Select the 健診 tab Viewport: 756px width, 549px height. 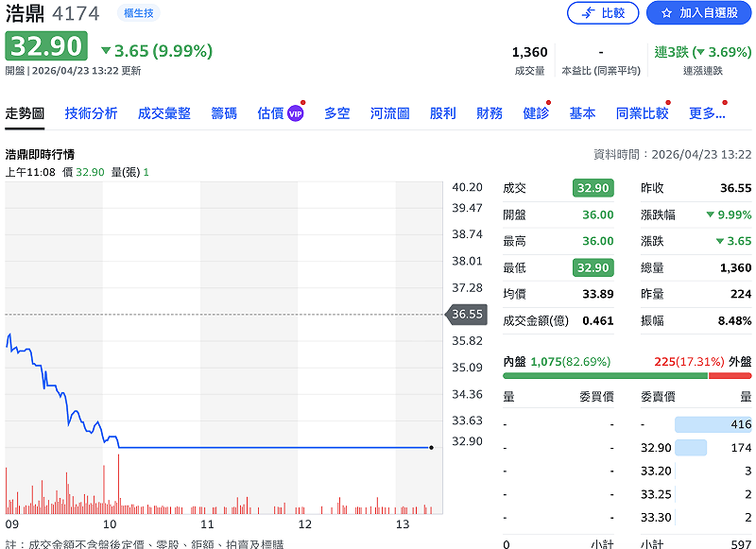pos(535,113)
